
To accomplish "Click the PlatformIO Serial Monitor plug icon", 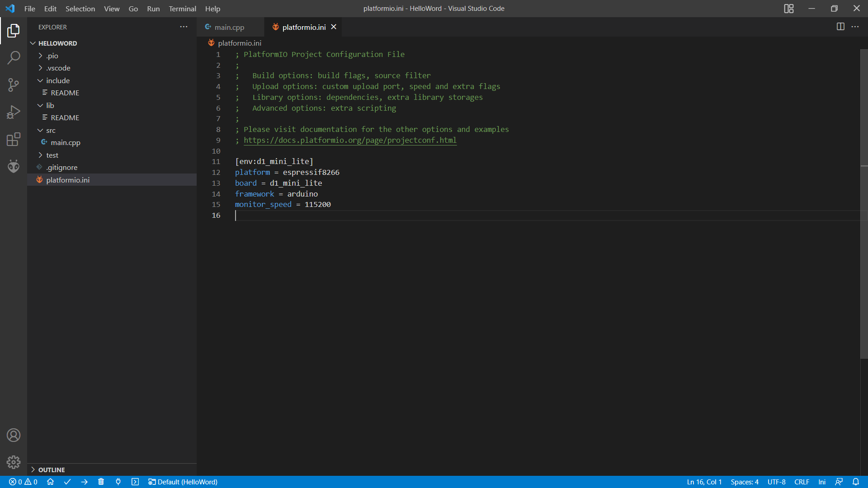I will tap(118, 482).
